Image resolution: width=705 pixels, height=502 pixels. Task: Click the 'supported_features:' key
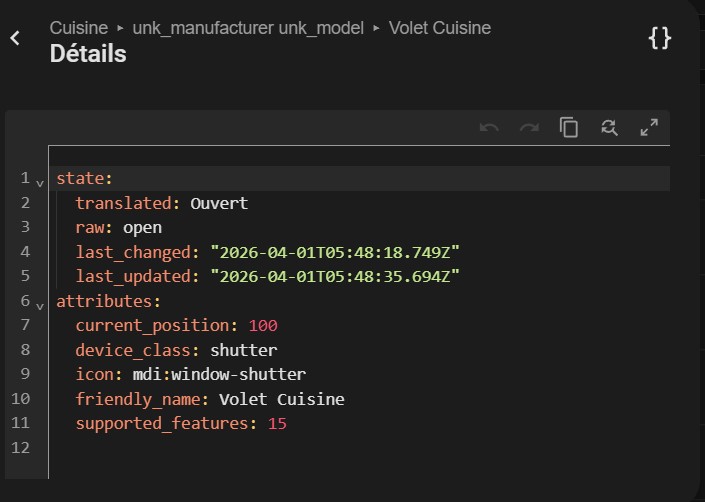click(166, 423)
